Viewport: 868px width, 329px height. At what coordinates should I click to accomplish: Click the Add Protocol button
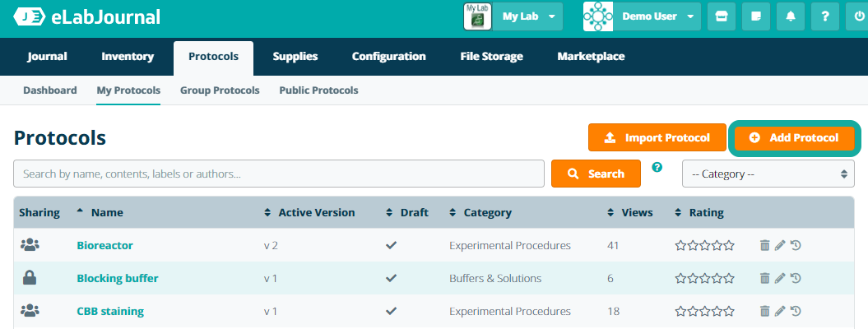point(794,138)
